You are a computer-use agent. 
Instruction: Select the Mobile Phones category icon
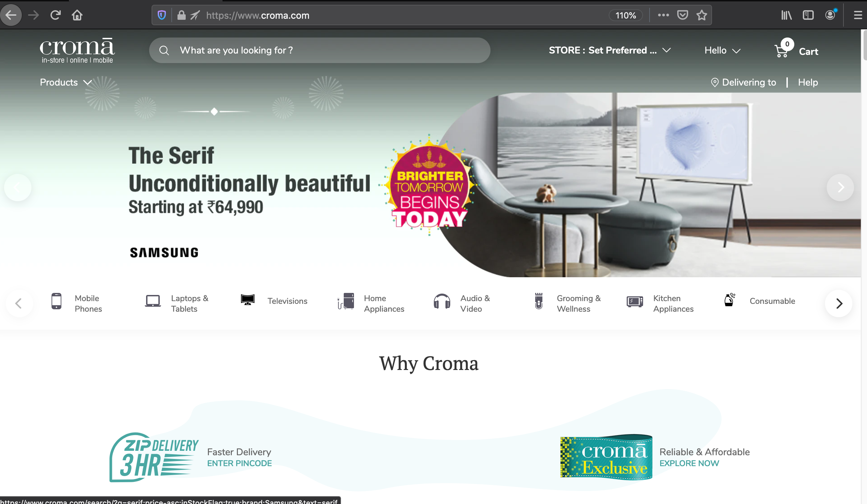[x=56, y=302]
